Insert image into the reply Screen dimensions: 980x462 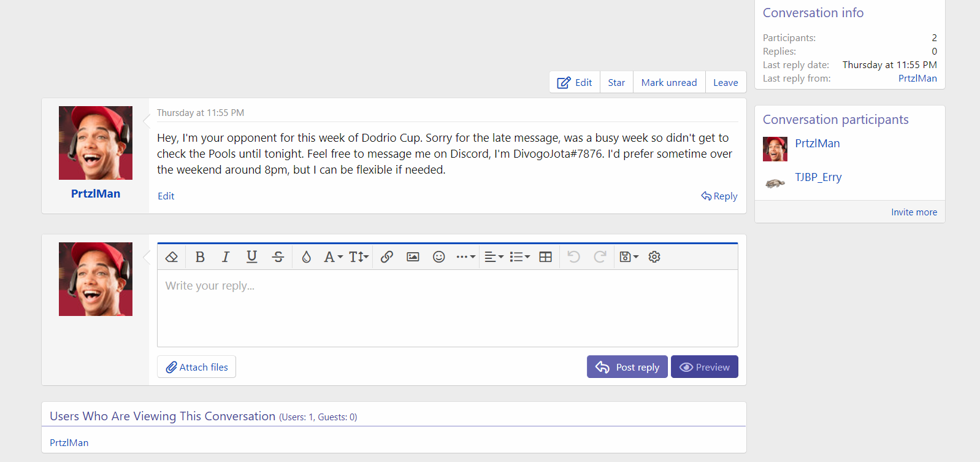pos(413,257)
